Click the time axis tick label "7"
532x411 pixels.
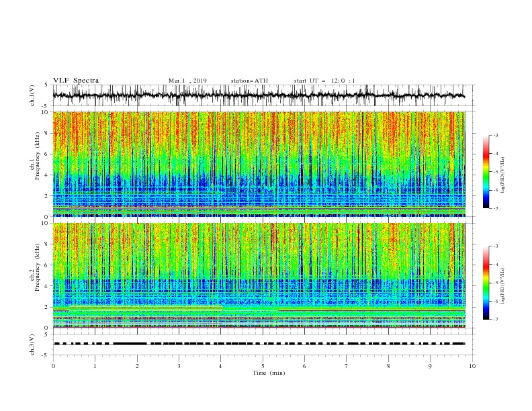point(347,366)
